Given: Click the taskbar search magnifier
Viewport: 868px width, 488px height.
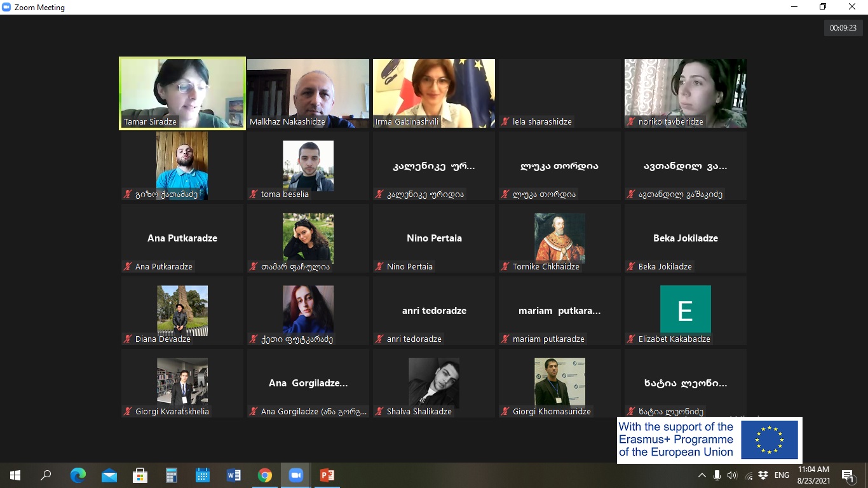Looking at the screenshot, I should (46, 475).
